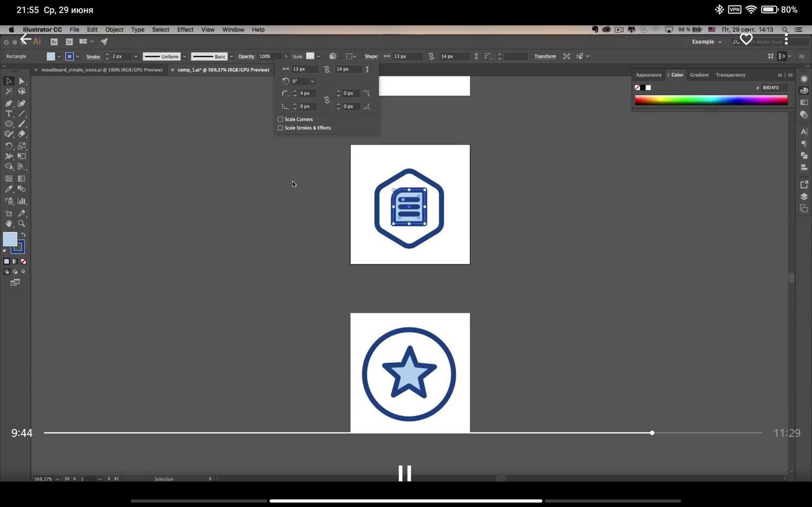Toggle the corner radius link icon

(x=326, y=100)
